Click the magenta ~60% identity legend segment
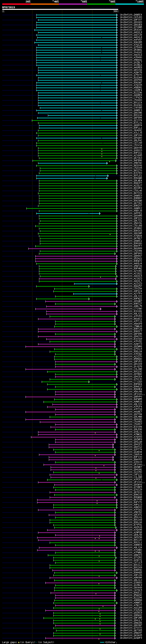The height and width of the screenshot is (644, 146). point(73,4)
